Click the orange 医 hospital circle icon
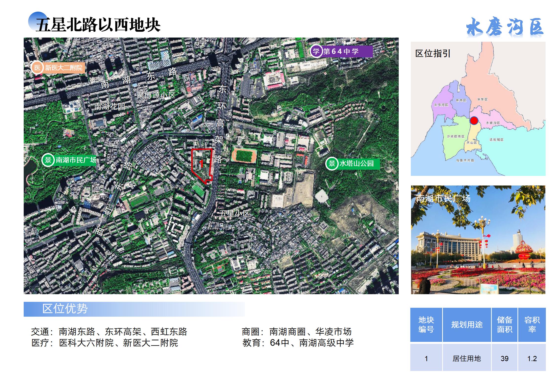 pos(37,67)
